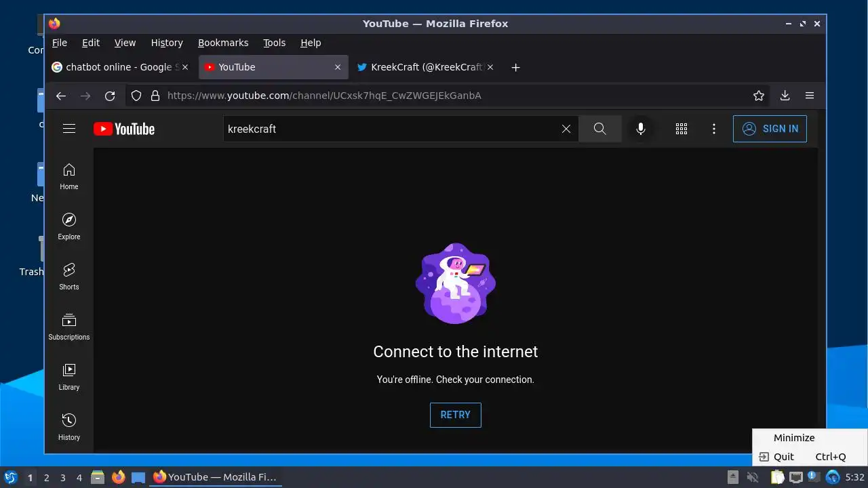This screenshot has width=868, height=488.
Task: Click the YouTube logo
Action: pos(124,129)
